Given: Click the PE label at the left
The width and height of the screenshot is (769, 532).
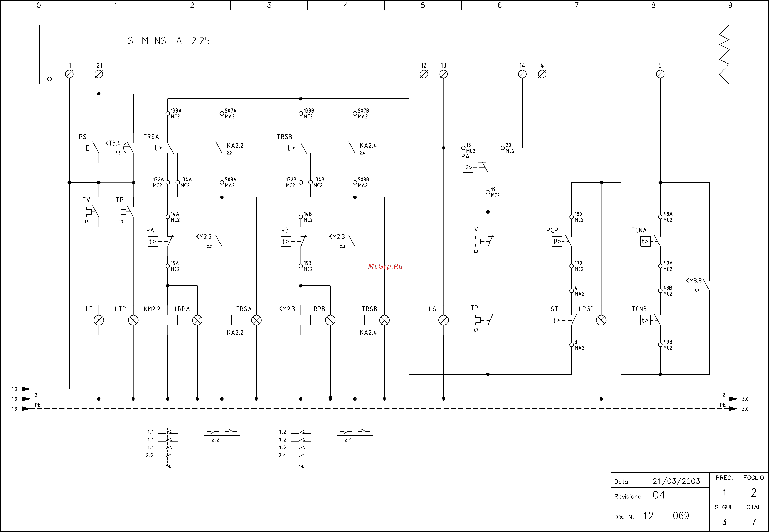Looking at the screenshot, I should tap(38, 405).
